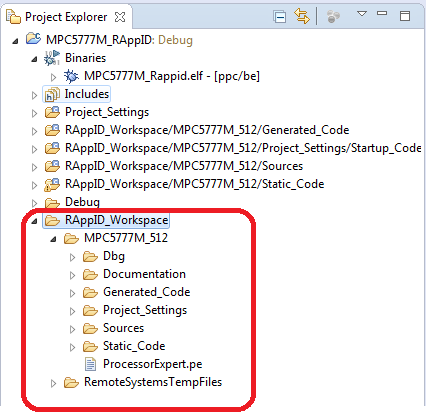The image size is (426, 420).
Task: Minimize the Project Explorer view
Action: (x=382, y=13)
